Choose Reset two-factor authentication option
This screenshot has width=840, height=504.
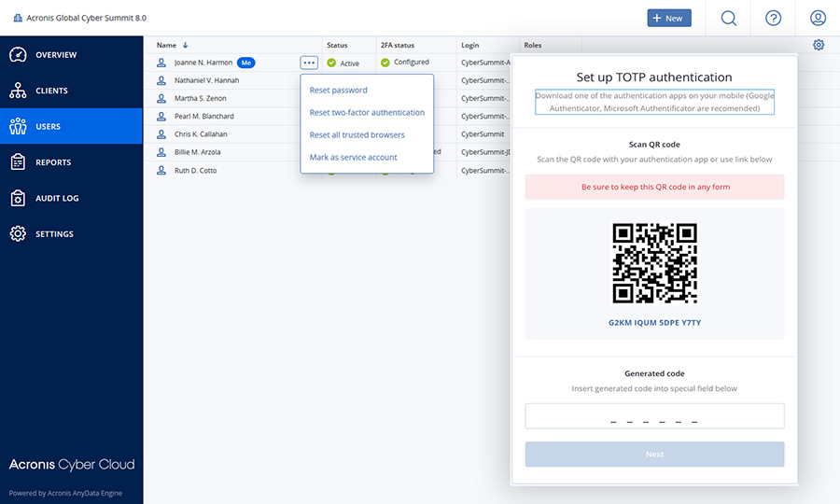point(367,113)
